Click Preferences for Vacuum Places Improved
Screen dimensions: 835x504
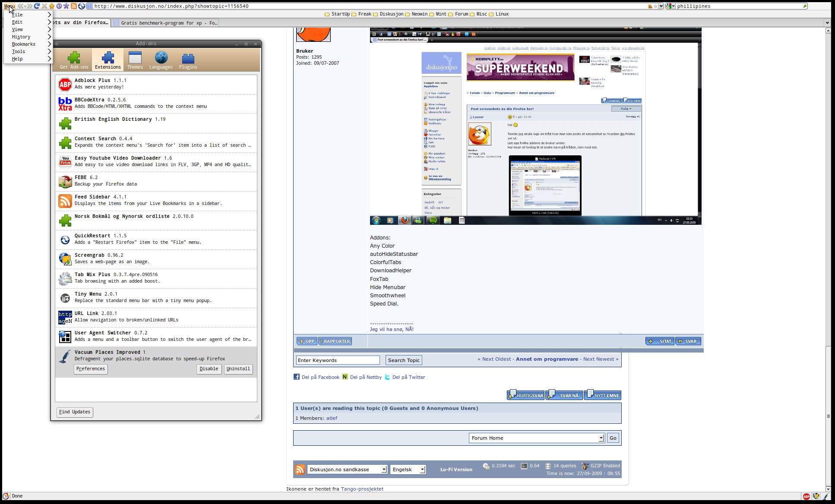(x=91, y=369)
